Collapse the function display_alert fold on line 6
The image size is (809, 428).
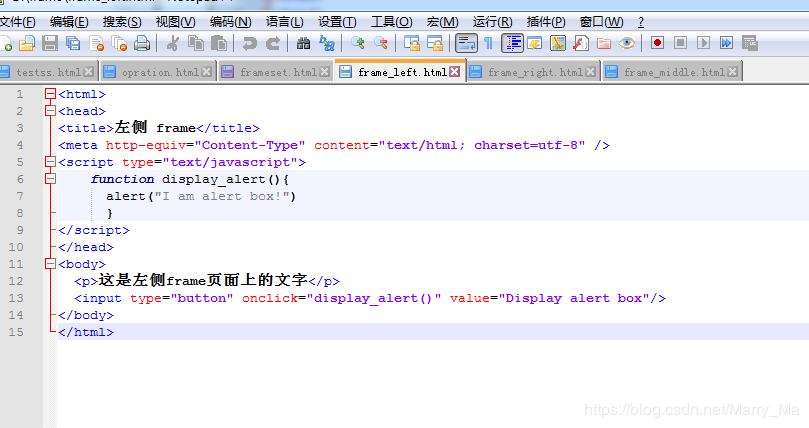[x=50, y=179]
